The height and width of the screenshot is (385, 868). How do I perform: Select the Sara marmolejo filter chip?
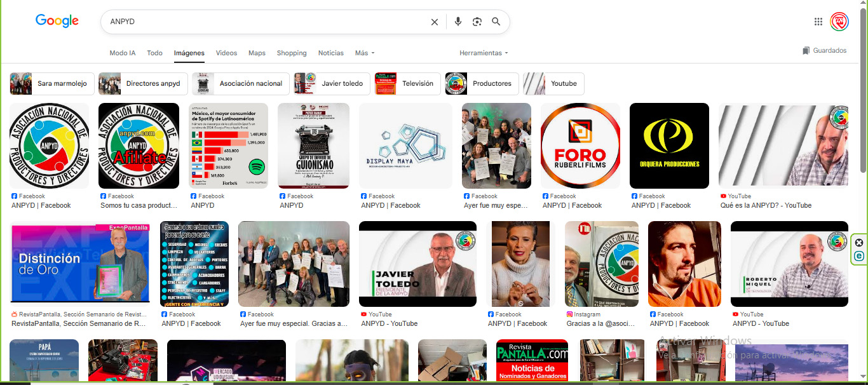pyautogui.click(x=52, y=84)
